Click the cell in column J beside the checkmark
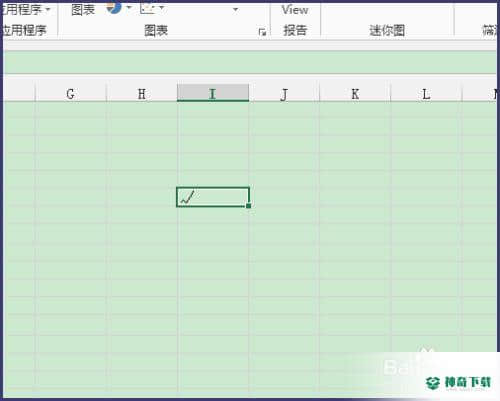Screen dimensions: 500x401 point(284,197)
